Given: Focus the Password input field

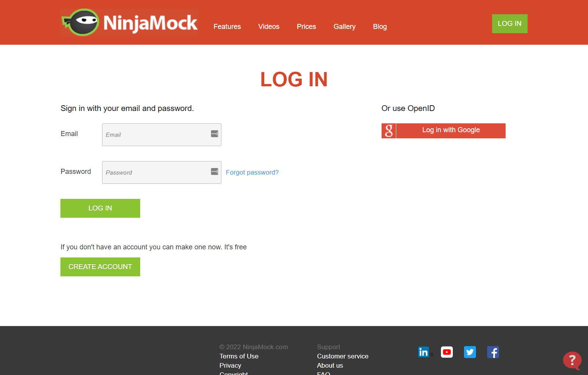Looking at the screenshot, I should pos(162,172).
